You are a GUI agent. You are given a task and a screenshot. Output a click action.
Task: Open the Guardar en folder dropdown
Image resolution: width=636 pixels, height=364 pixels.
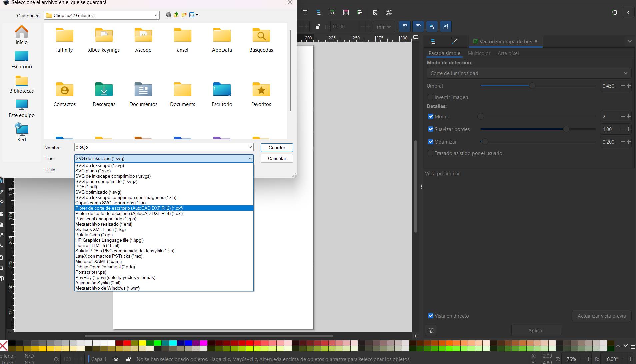155,15
